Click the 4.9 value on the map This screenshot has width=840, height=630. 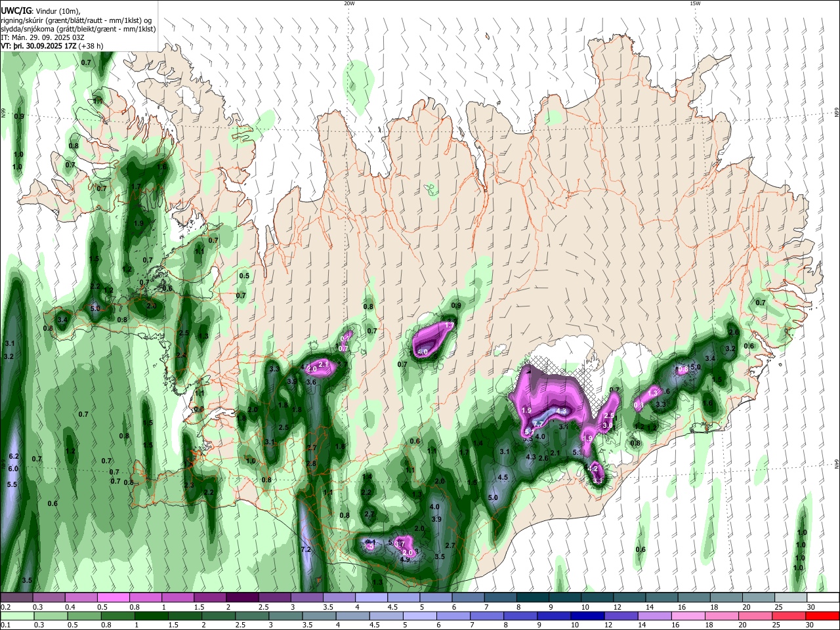(405, 559)
